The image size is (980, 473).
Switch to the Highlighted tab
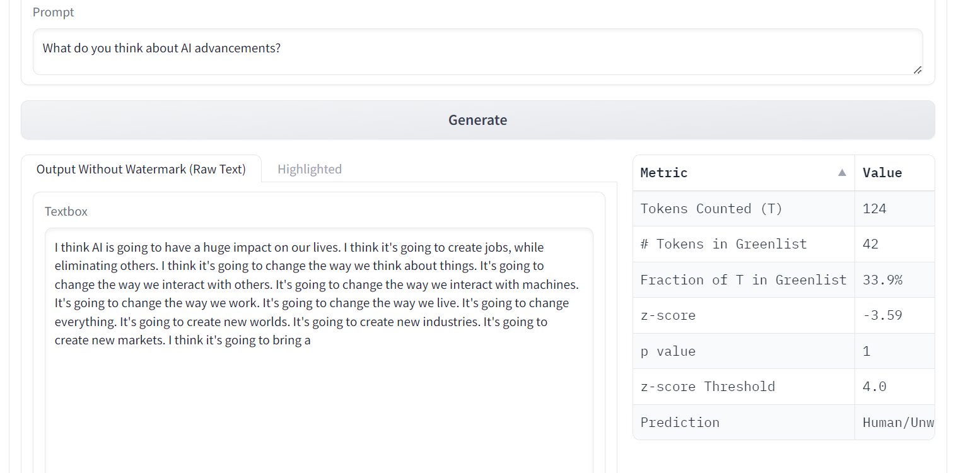(x=310, y=169)
